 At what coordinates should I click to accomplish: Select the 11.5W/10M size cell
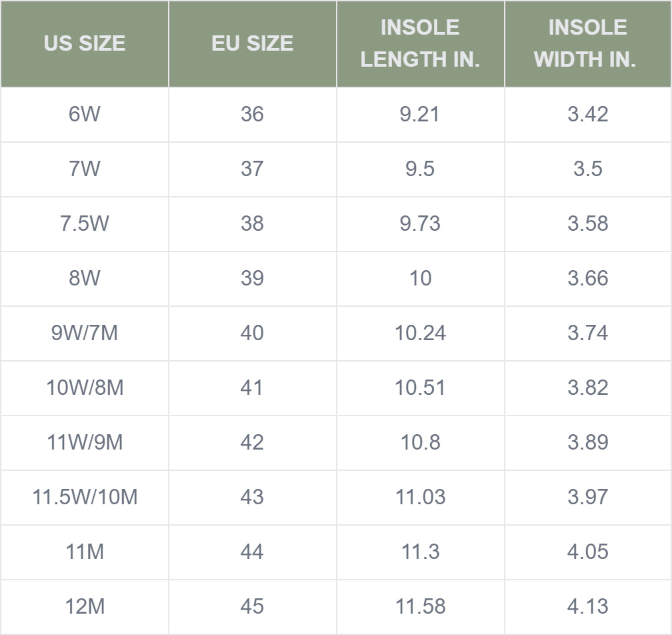pos(85,497)
